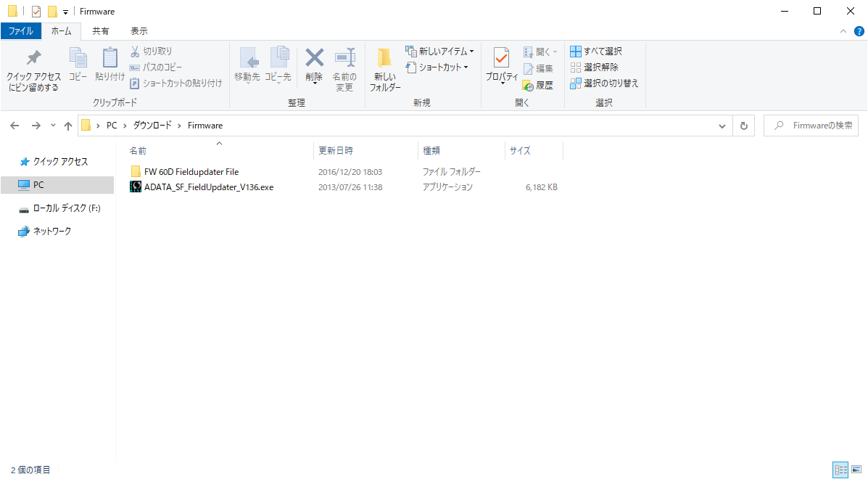Switch to Large icons view in status bar
The image size is (868, 479).
tap(856, 470)
